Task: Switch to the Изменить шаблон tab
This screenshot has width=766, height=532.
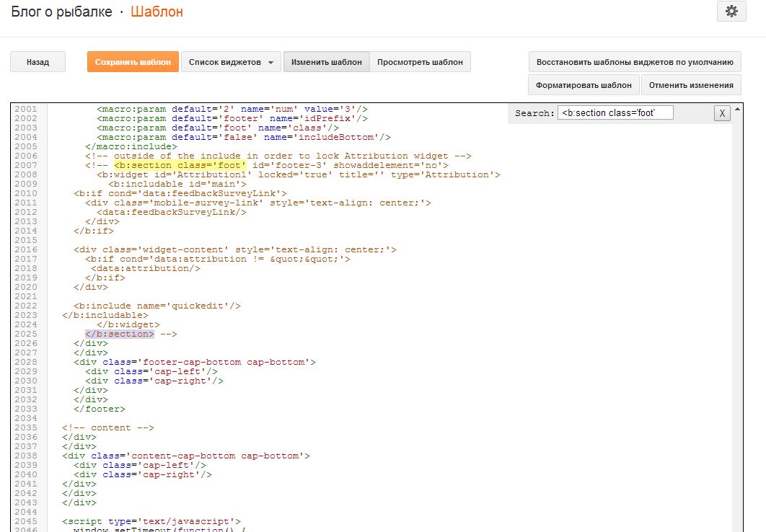Action: coord(326,62)
